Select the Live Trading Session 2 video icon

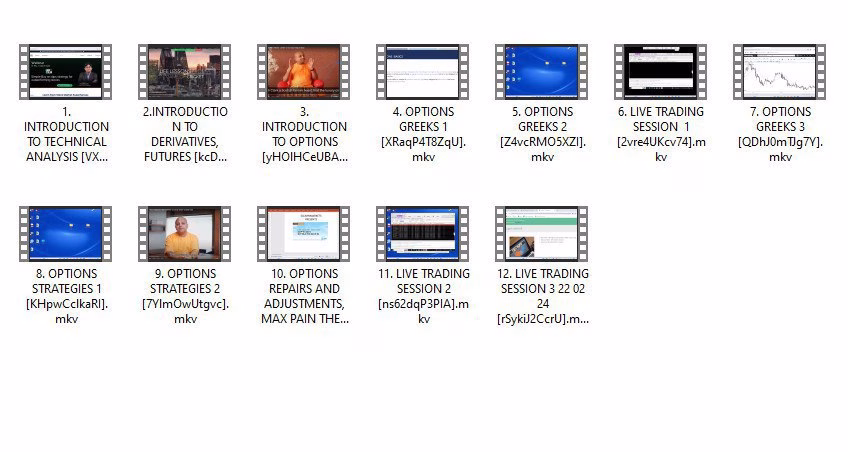pos(422,233)
